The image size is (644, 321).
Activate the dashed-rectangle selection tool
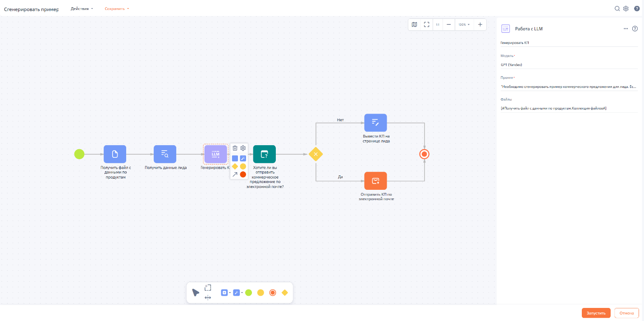208,288
